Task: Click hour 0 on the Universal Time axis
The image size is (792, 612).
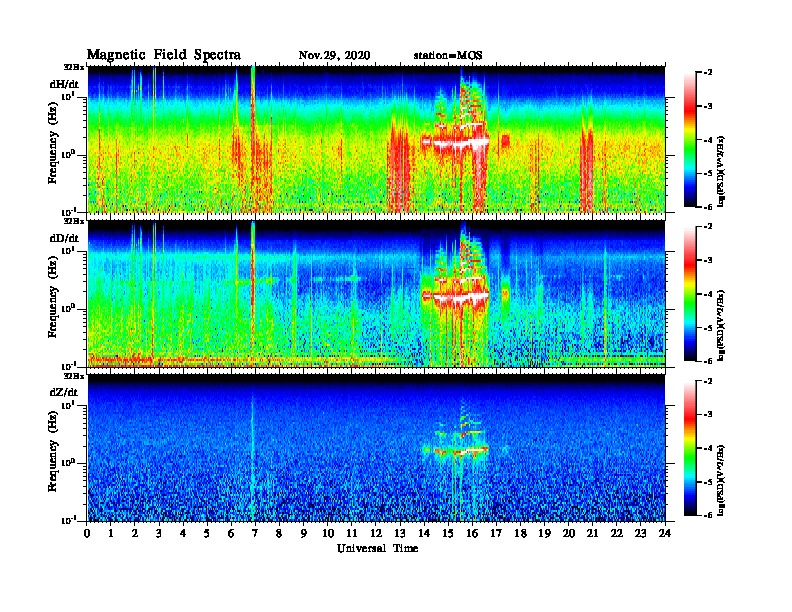Action: 87,534
